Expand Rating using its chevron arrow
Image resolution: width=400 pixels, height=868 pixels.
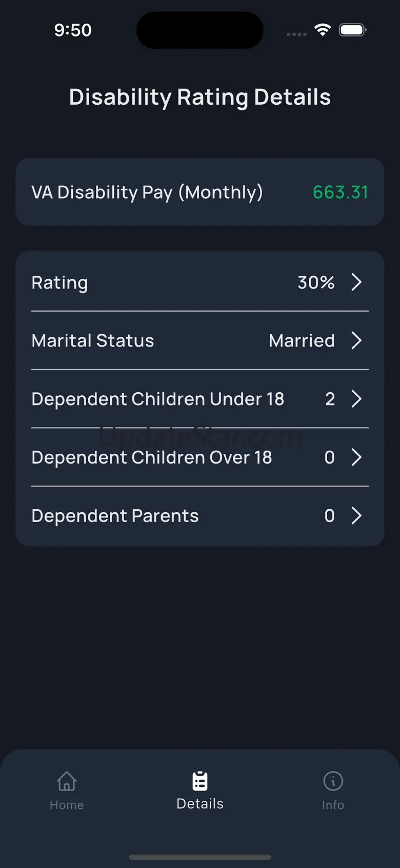pos(356,282)
